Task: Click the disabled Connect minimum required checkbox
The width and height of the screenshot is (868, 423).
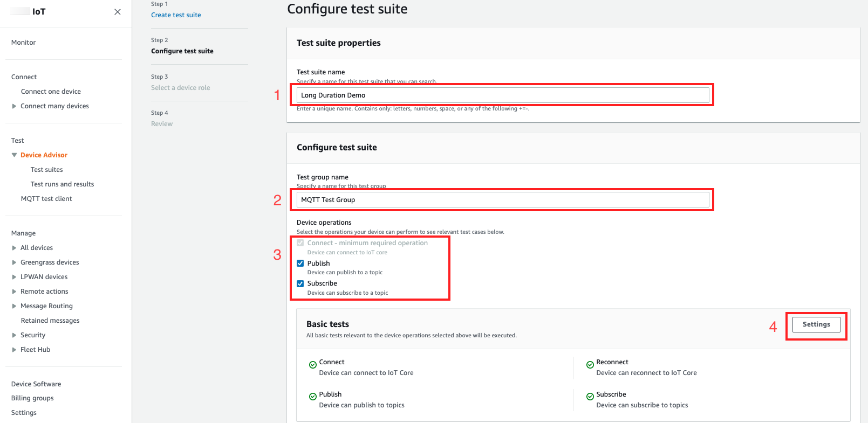Action: tap(300, 243)
